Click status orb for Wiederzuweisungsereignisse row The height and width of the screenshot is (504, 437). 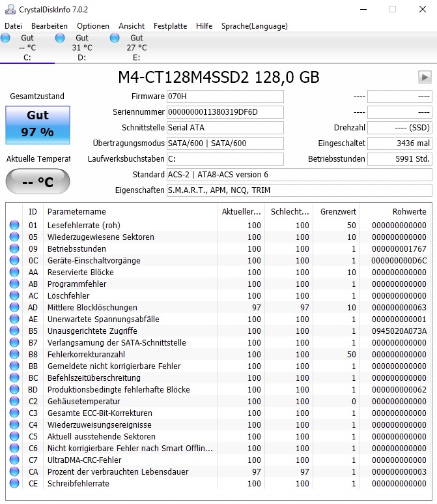click(14, 424)
